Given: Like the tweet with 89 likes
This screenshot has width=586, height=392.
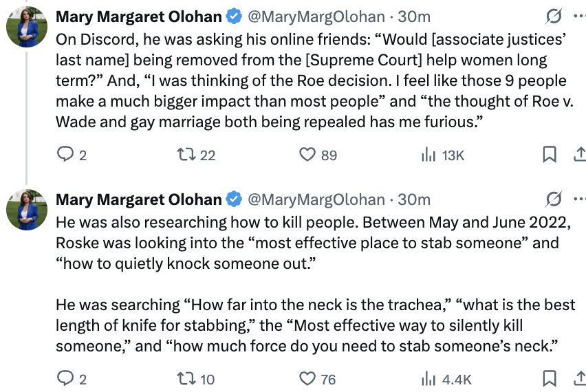Looking at the screenshot, I should (307, 155).
